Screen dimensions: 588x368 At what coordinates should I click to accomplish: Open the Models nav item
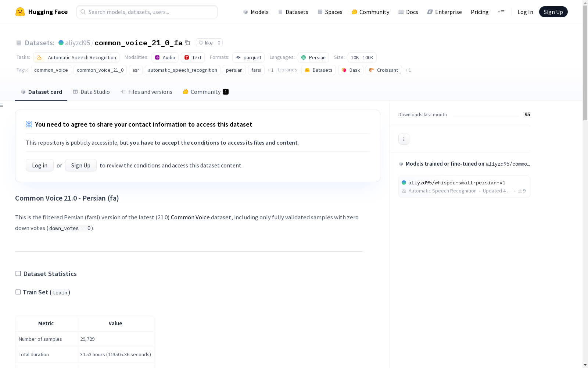click(256, 12)
